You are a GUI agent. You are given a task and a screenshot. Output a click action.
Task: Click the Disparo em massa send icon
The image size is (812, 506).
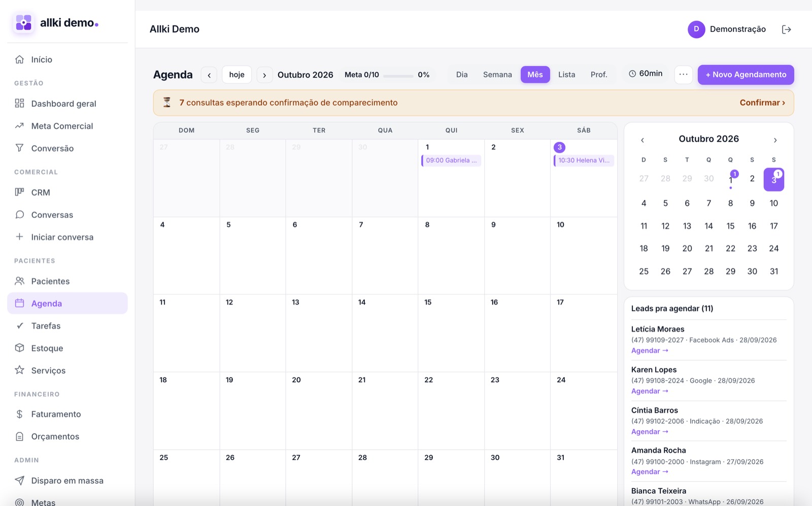click(x=19, y=481)
